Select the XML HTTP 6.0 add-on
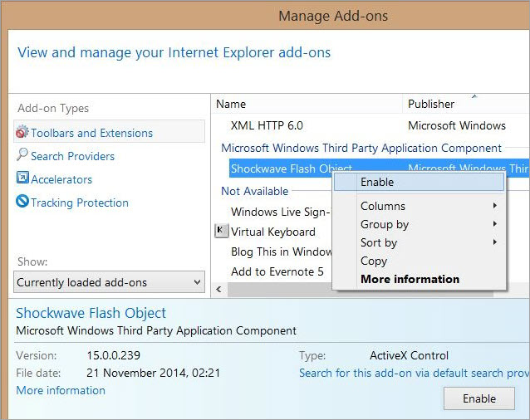The height and width of the screenshot is (420, 530). [x=267, y=125]
